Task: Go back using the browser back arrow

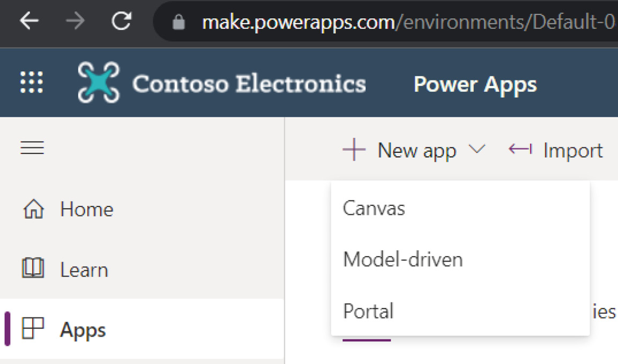Action: click(29, 21)
